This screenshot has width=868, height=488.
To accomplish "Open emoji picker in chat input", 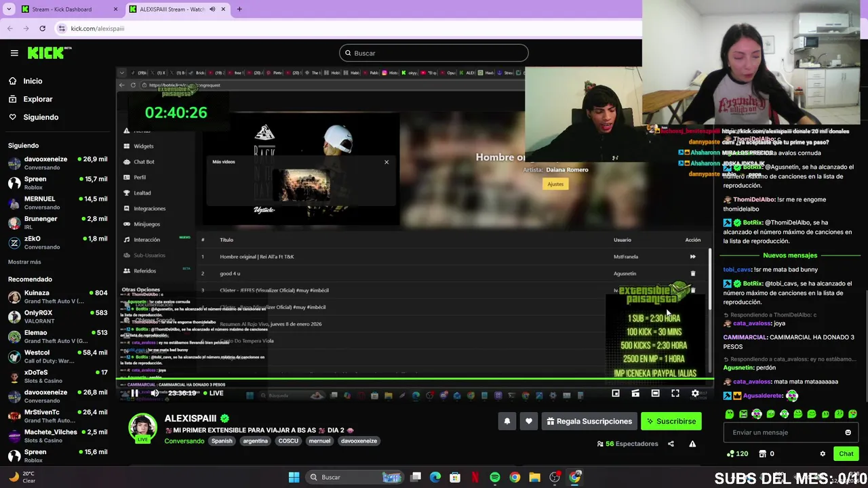I will (x=848, y=432).
